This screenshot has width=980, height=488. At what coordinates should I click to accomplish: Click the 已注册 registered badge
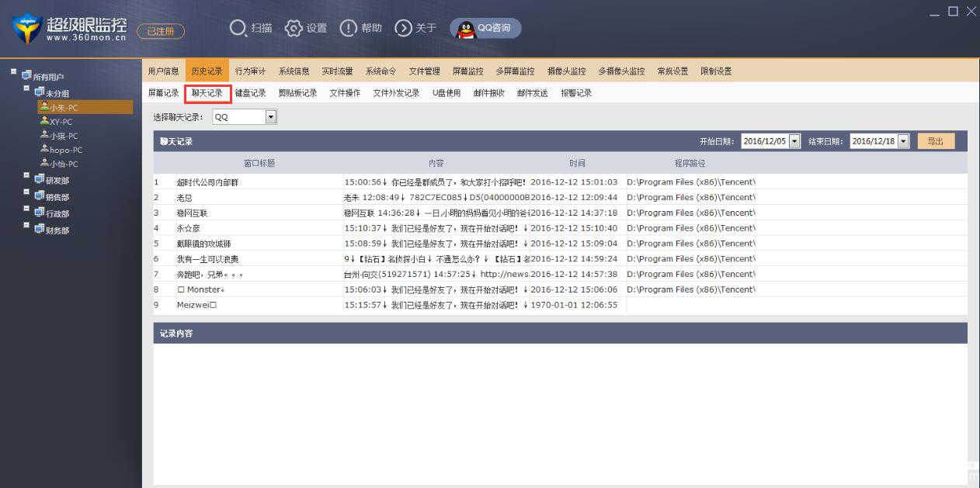tap(161, 31)
